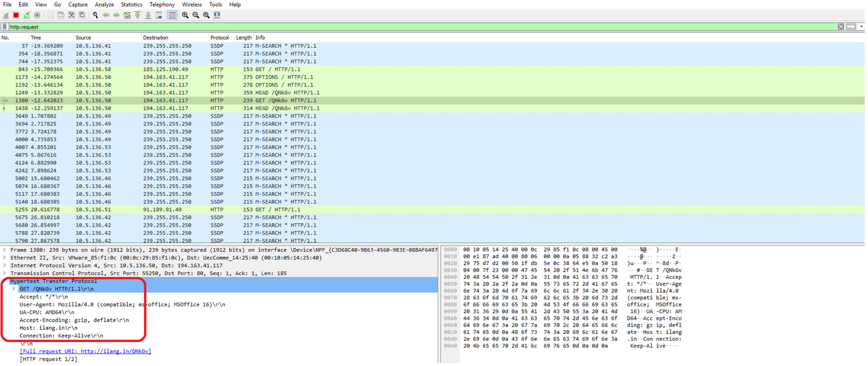Expand the Ethernet II details row

click(5, 258)
